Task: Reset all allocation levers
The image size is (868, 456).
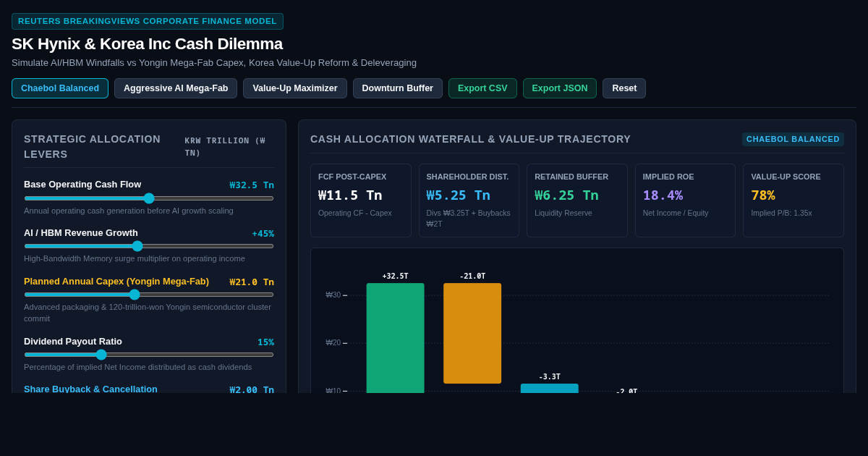Action: click(624, 88)
